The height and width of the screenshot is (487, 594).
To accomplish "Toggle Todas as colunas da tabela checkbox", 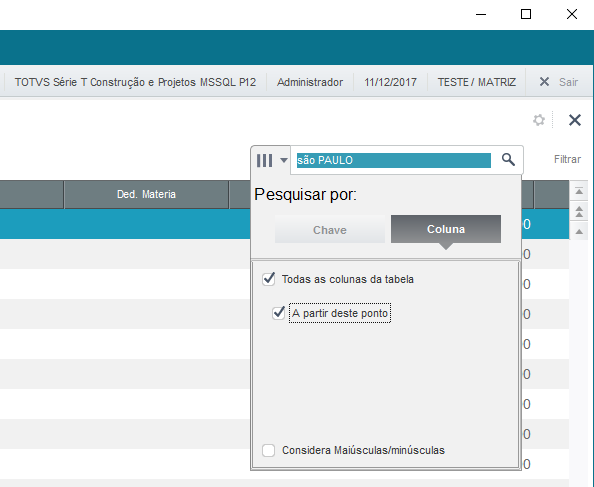I will click(269, 279).
